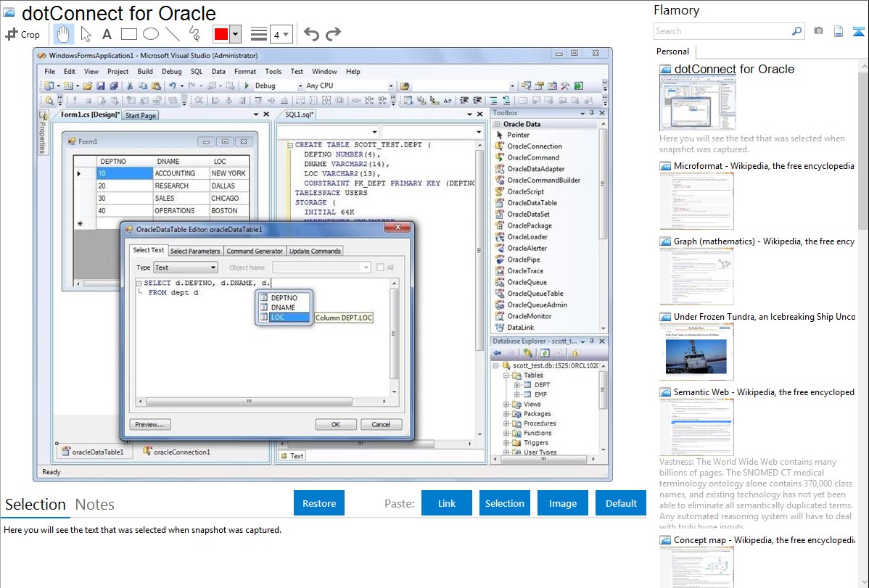Select the text annotation tool

point(107,34)
